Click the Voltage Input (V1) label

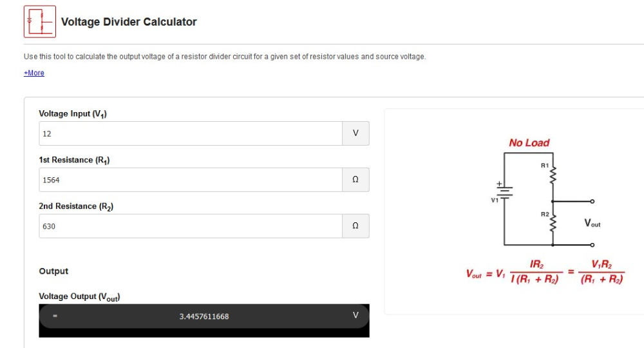point(73,114)
